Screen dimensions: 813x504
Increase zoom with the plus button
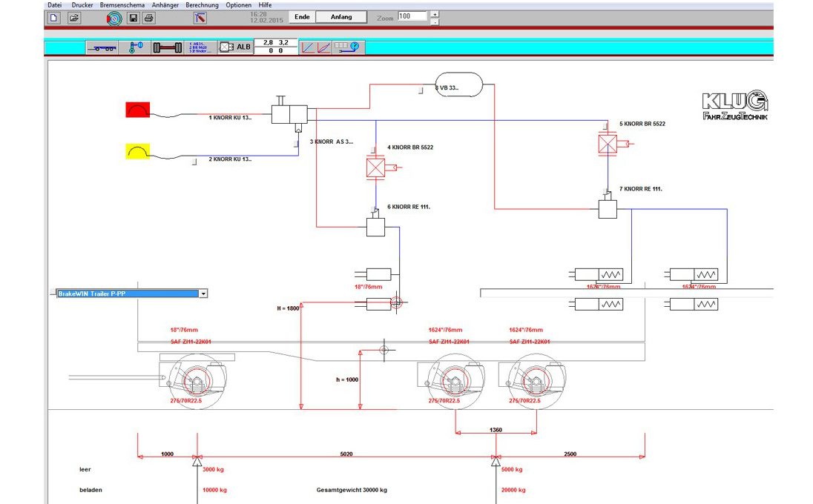pos(435,14)
